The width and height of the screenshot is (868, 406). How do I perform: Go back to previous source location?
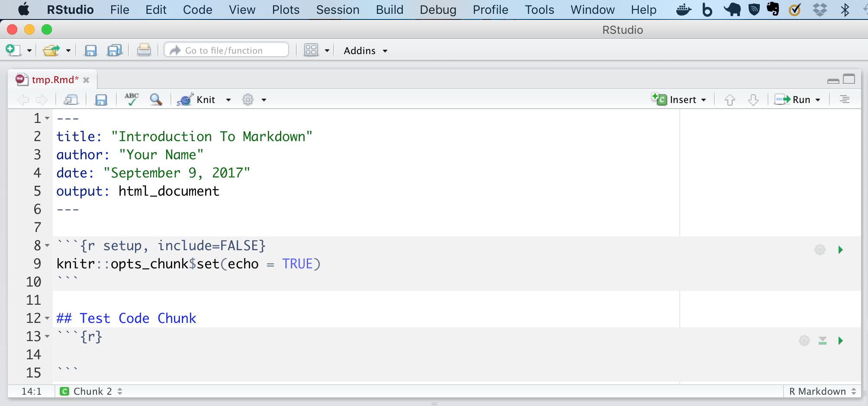(x=23, y=100)
